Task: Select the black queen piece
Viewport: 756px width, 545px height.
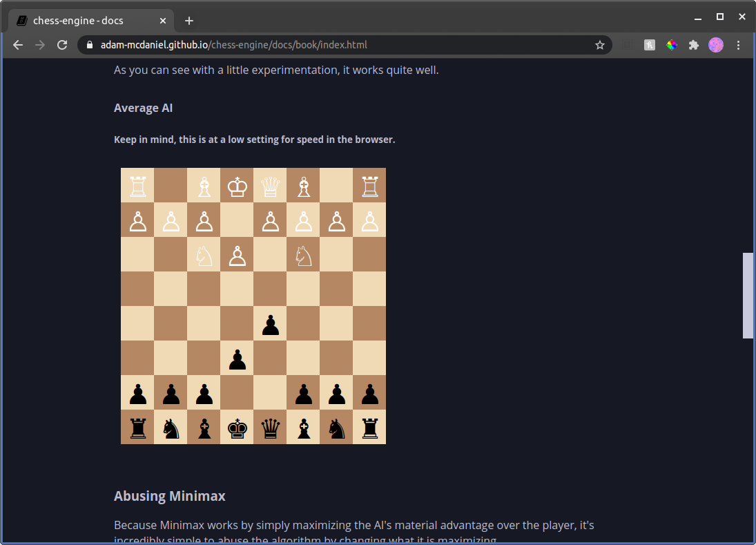Action: [271, 428]
